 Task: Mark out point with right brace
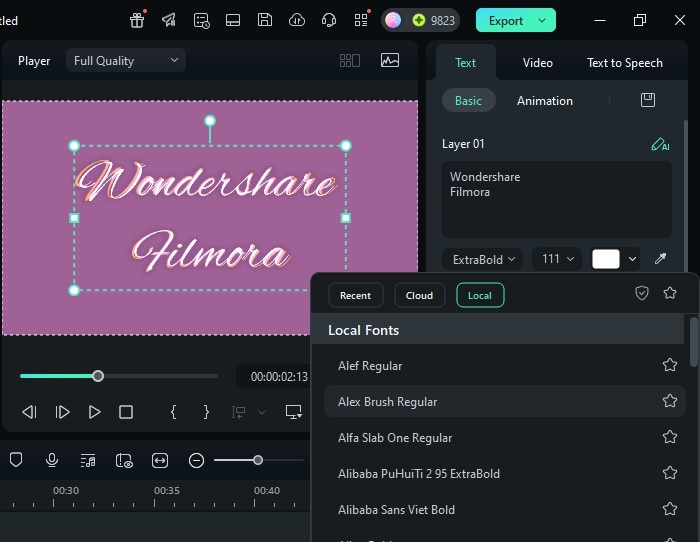click(x=206, y=412)
